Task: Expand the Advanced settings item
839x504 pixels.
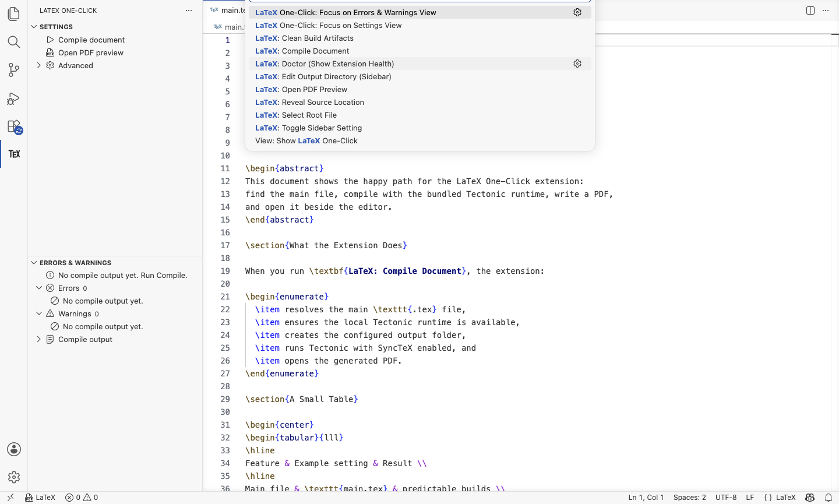Action: tap(39, 65)
